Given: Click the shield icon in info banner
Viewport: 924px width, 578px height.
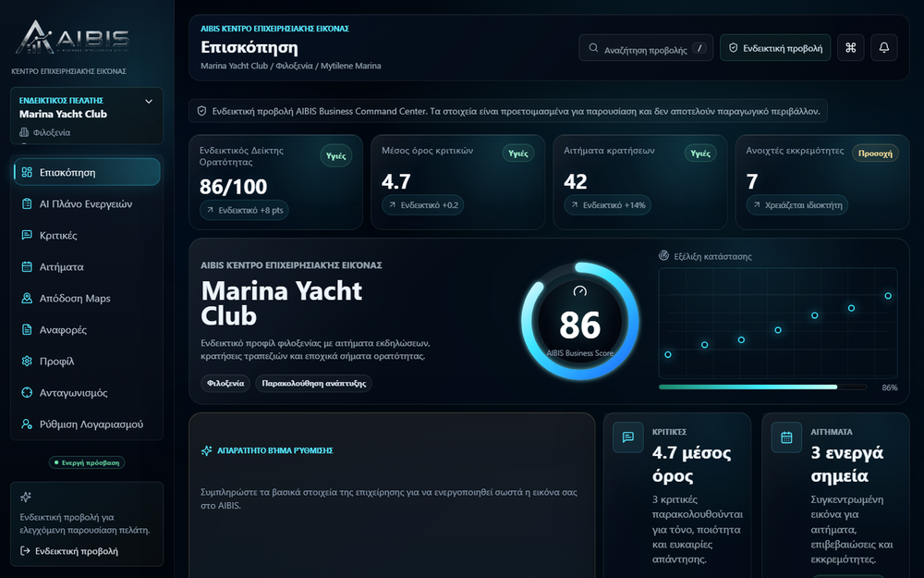Looking at the screenshot, I should (x=201, y=111).
